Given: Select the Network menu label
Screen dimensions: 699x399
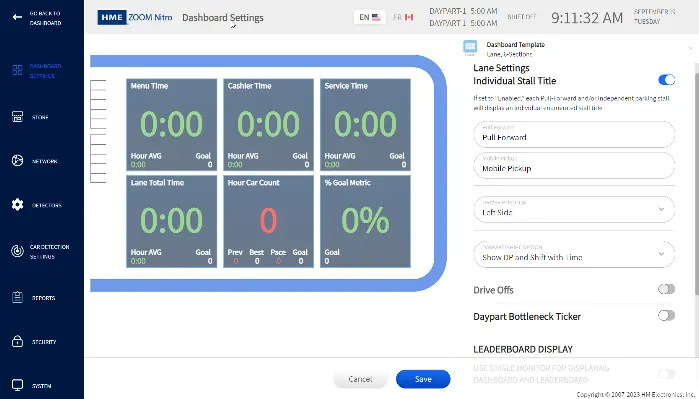Looking at the screenshot, I should 45,161.
